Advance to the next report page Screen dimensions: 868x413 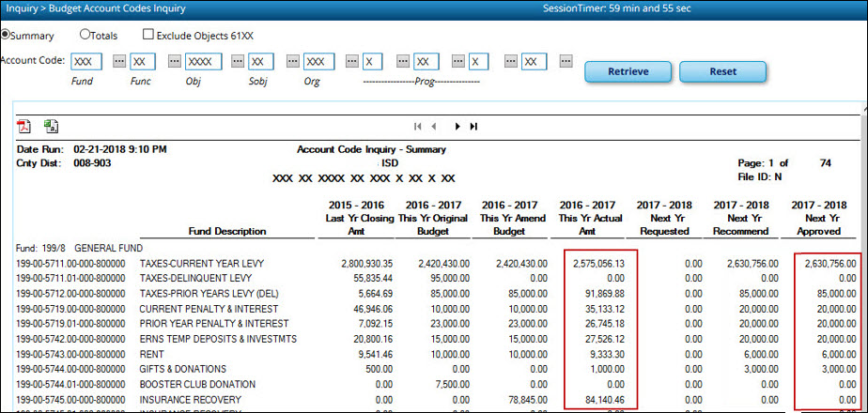click(457, 126)
